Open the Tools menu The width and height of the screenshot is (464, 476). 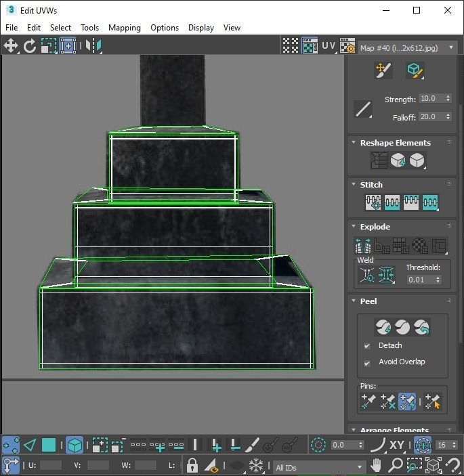tap(90, 28)
